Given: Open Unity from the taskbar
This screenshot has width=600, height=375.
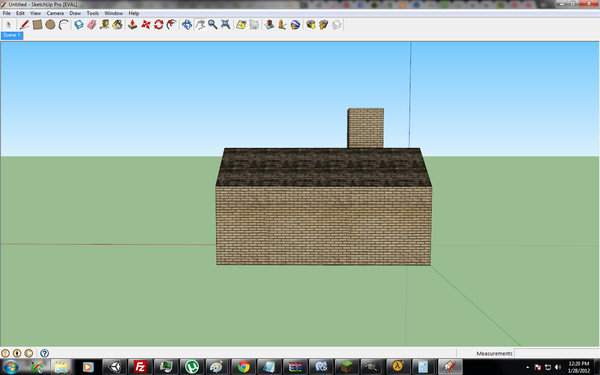Looking at the screenshot, I should click(114, 367).
